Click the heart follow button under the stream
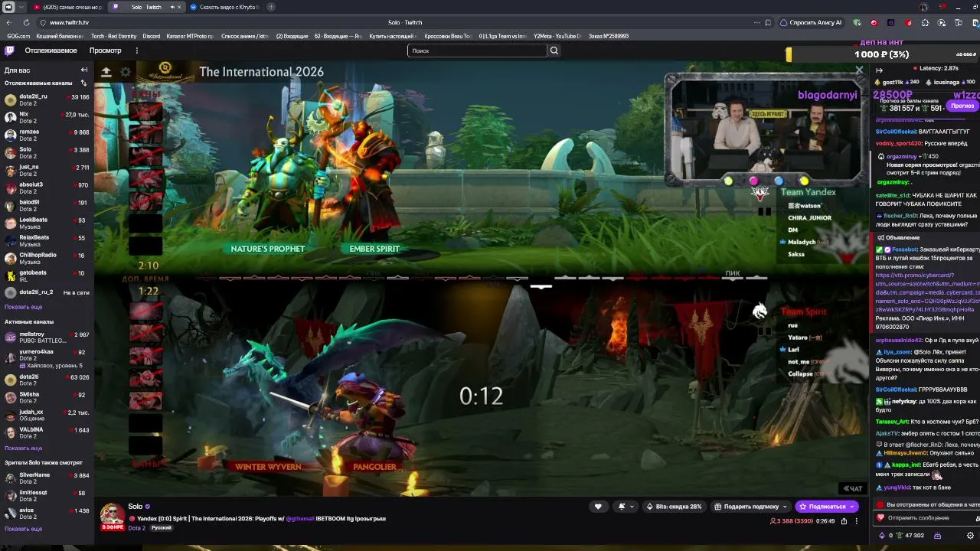Image resolution: width=980 pixels, height=551 pixels. pyautogui.click(x=598, y=507)
